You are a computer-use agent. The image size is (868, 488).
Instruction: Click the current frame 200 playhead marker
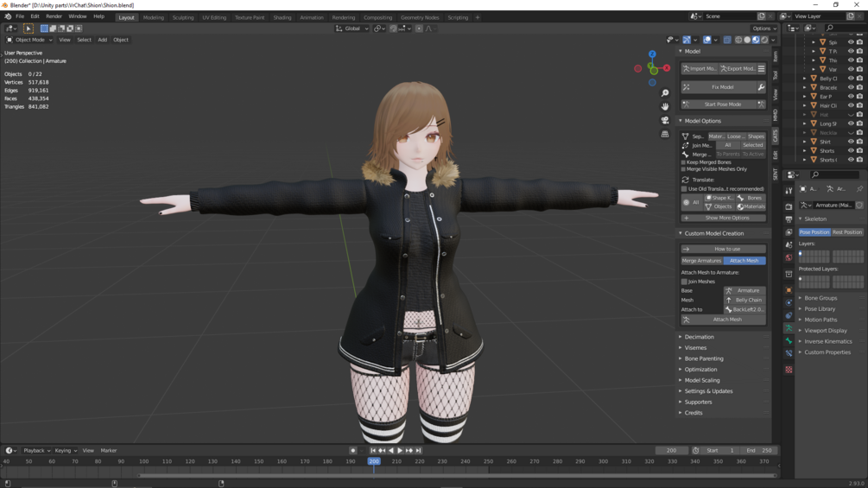click(374, 461)
